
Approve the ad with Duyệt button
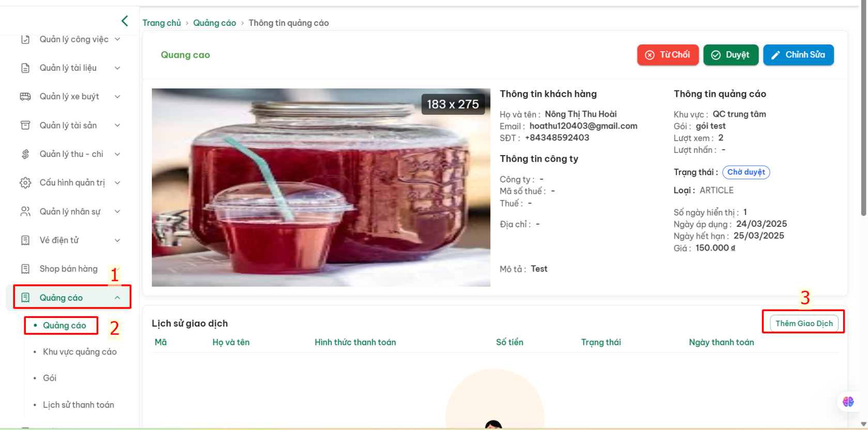731,55
